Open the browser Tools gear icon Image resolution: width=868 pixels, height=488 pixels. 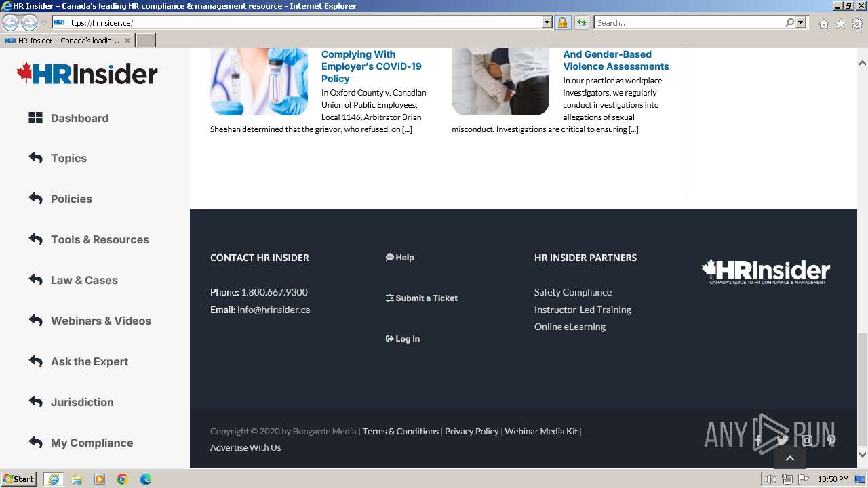click(x=857, y=24)
